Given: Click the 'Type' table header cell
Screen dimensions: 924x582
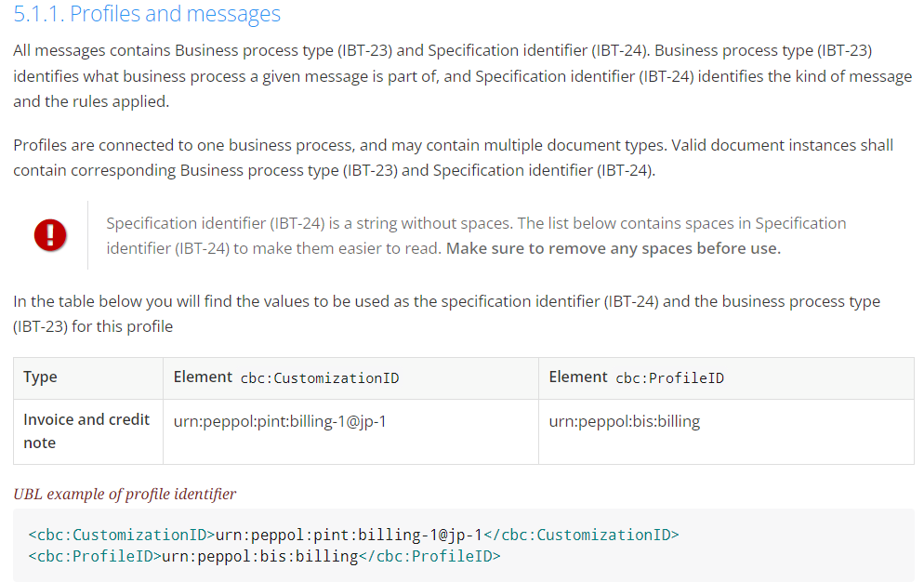Looking at the screenshot, I should coord(88,378).
